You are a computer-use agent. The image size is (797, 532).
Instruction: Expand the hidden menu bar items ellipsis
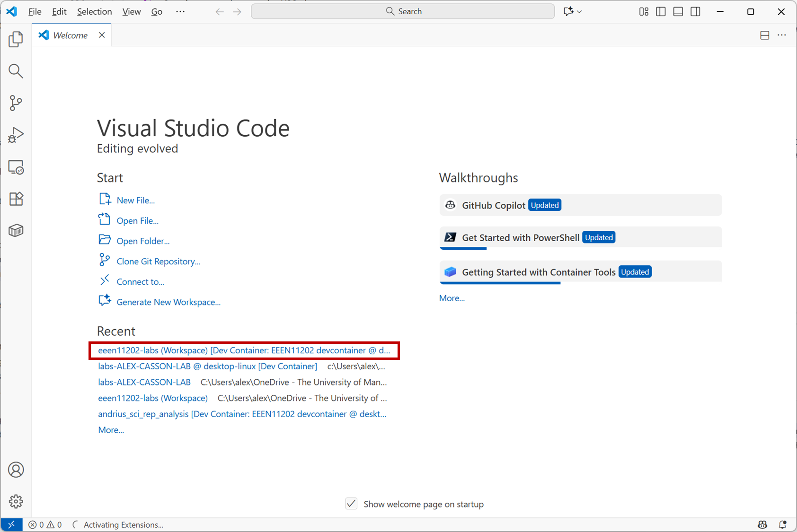click(180, 11)
